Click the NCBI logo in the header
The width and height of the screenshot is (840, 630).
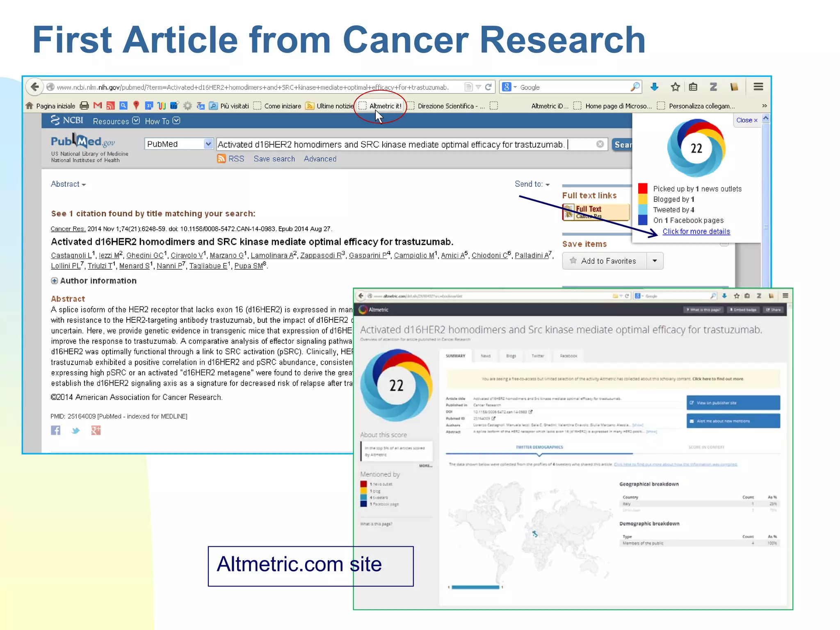point(67,121)
